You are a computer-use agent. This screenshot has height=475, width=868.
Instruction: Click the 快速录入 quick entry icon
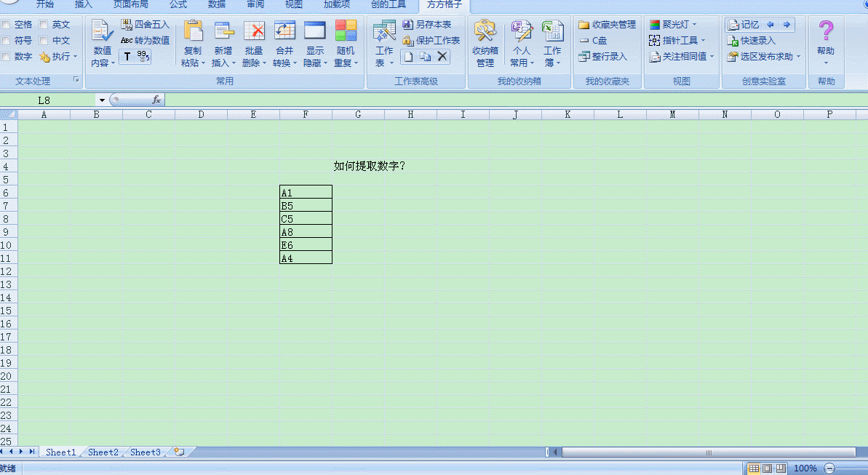[733, 41]
